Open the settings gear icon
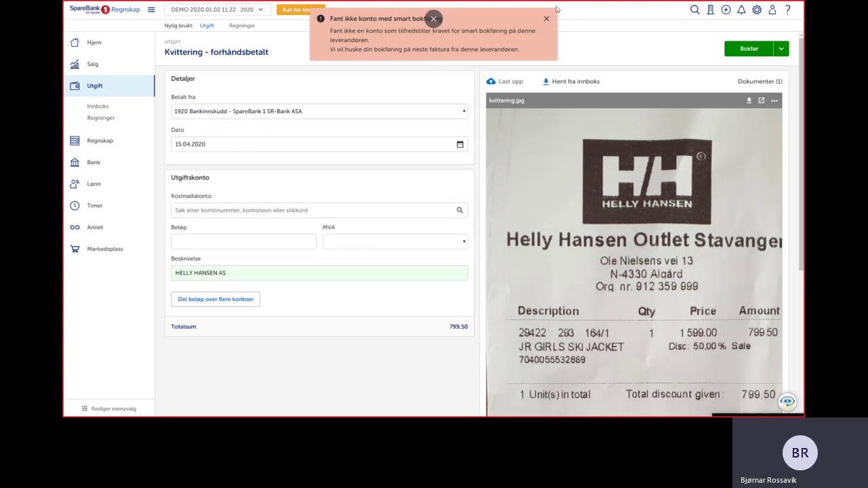868x488 pixels. click(757, 9)
